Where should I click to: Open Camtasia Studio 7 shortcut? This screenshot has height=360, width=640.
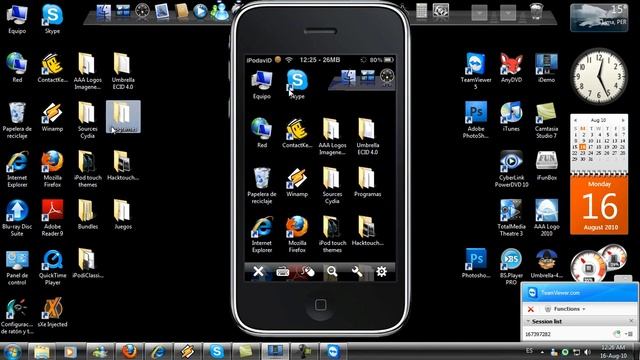(546, 120)
